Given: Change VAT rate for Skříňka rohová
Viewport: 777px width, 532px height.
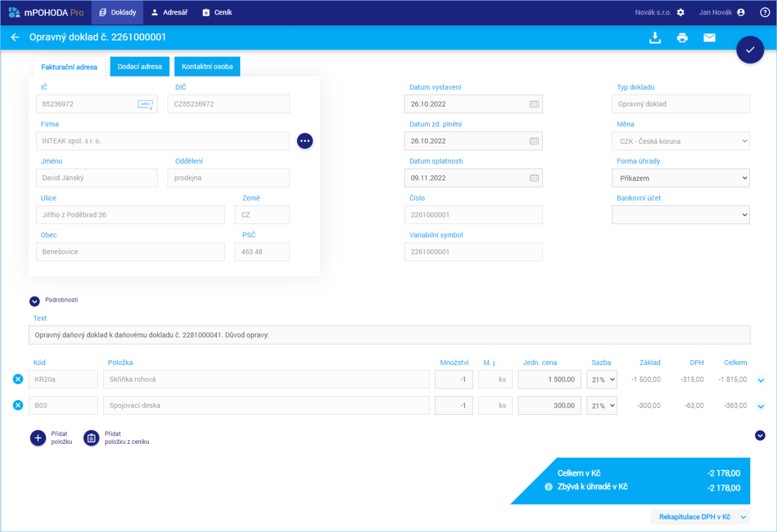Looking at the screenshot, I should [x=602, y=379].
